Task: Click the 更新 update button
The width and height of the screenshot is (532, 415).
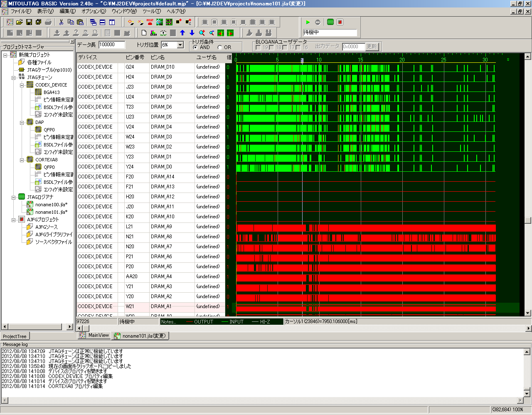Action: (x=372, y=47)
